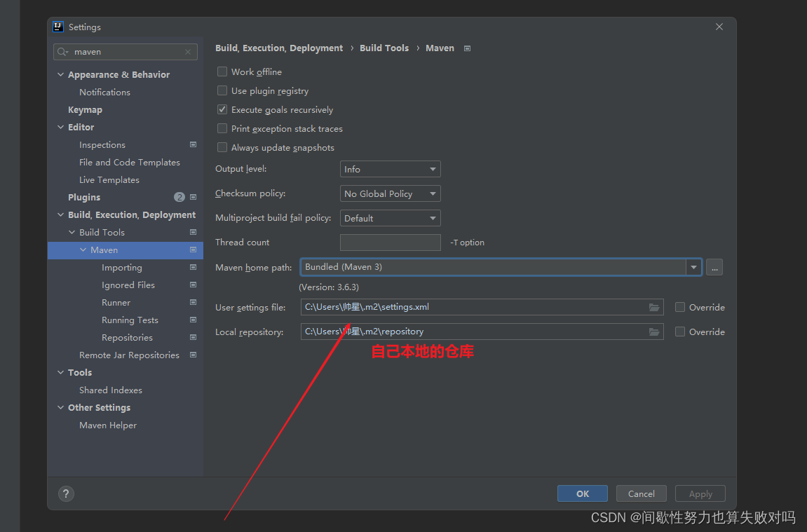Click the settings search box
The height and width of the screenshot is (532, 807).
(x=125, y=52)
